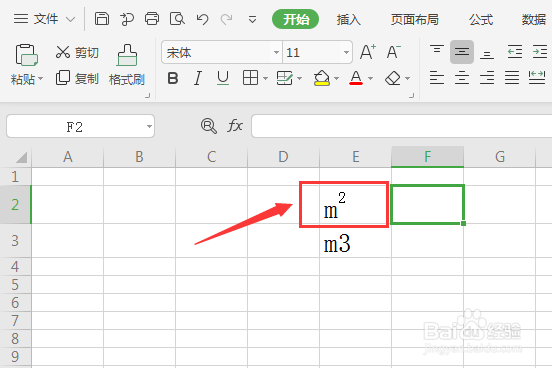This screenshot has width=552, height=368.
Task: Click the select-all corner triangle
Action: tap(21, 157)
